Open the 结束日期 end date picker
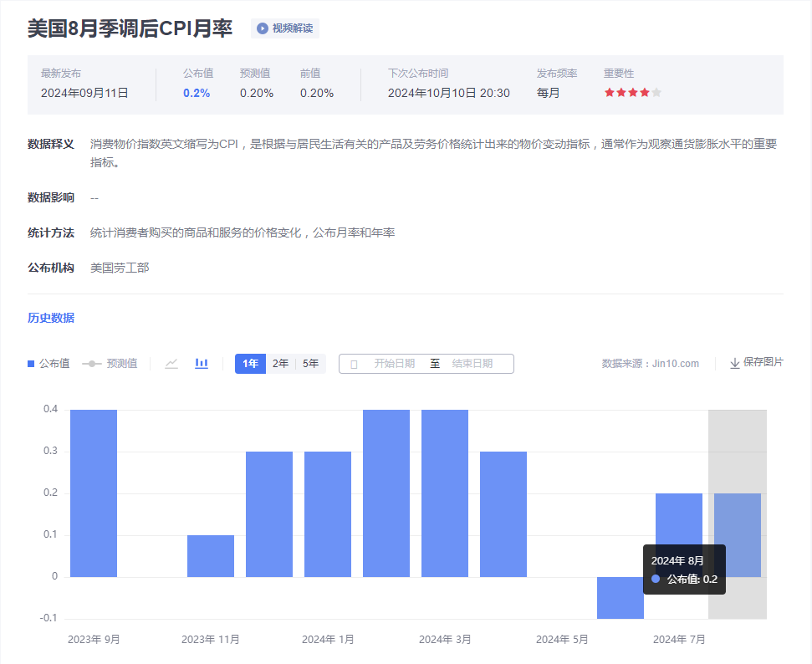Screen dimensions: 812x664 pos(472,364)
